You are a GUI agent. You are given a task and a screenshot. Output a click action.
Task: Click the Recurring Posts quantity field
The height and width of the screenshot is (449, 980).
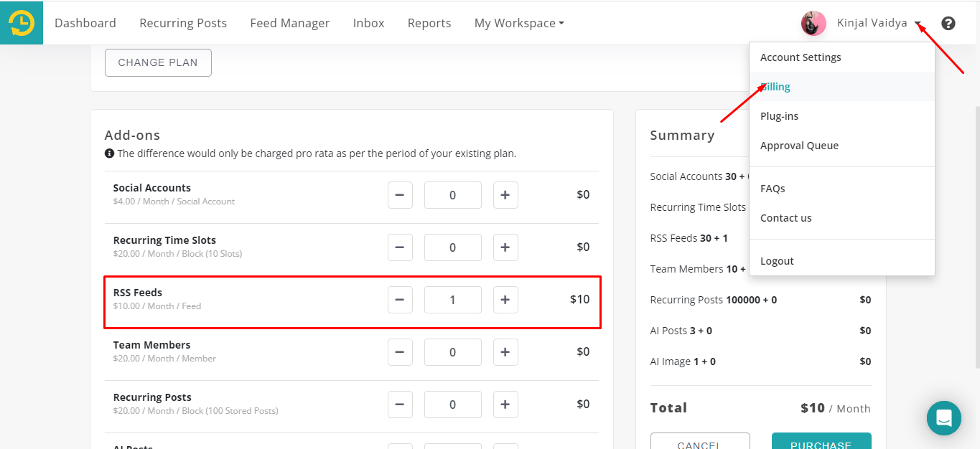click(x=453, y=405)
